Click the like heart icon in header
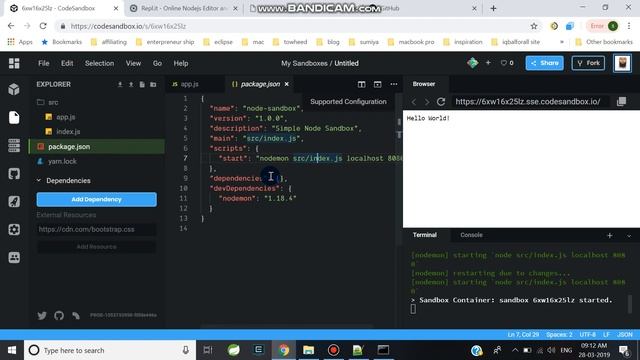This screenshot has height=360, width=640. (504, 63)
